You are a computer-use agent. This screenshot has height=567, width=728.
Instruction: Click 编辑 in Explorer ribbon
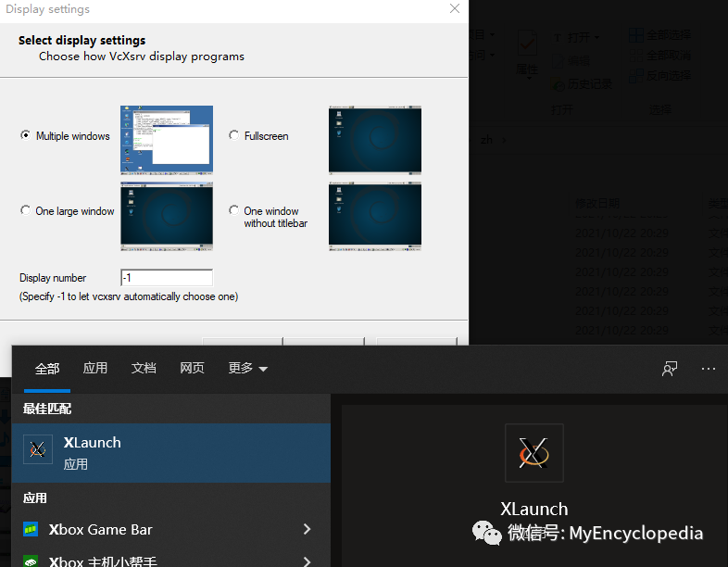571,60
